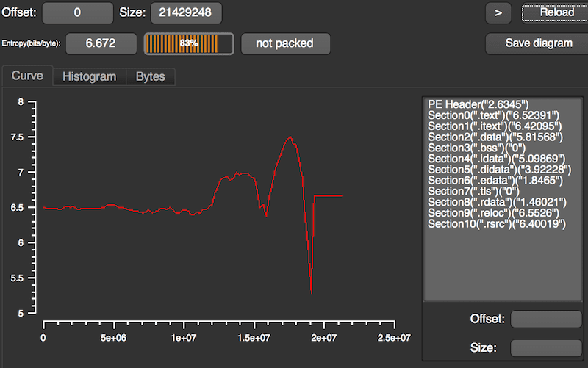This screenshot has height=368, width=588.
Task: Click the 2e+07 x-axis label
Action: click(x=324, y=338)
